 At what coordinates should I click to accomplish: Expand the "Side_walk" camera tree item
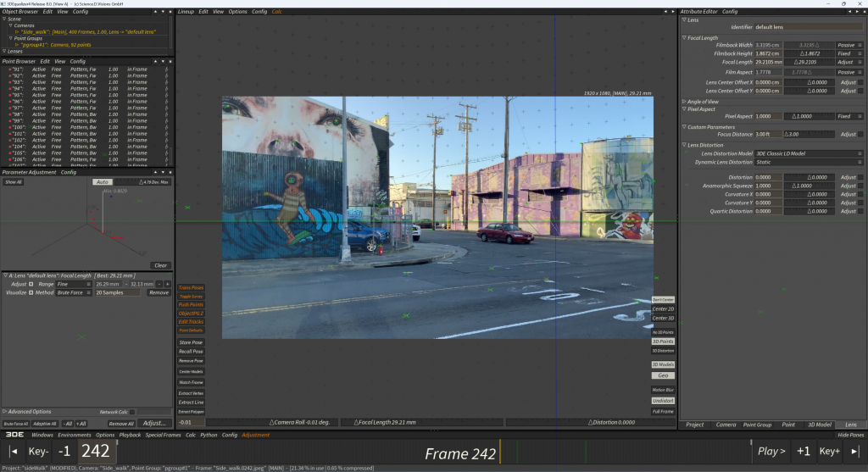[17, 32]
